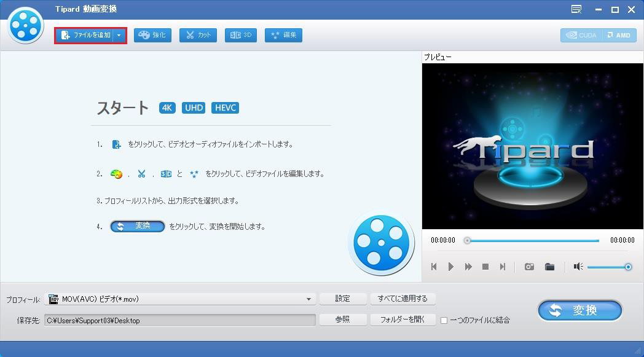Screen dimensions: 644x357
Task: Open the feedback menu icon in title bar
Action: tap(576, 9)
